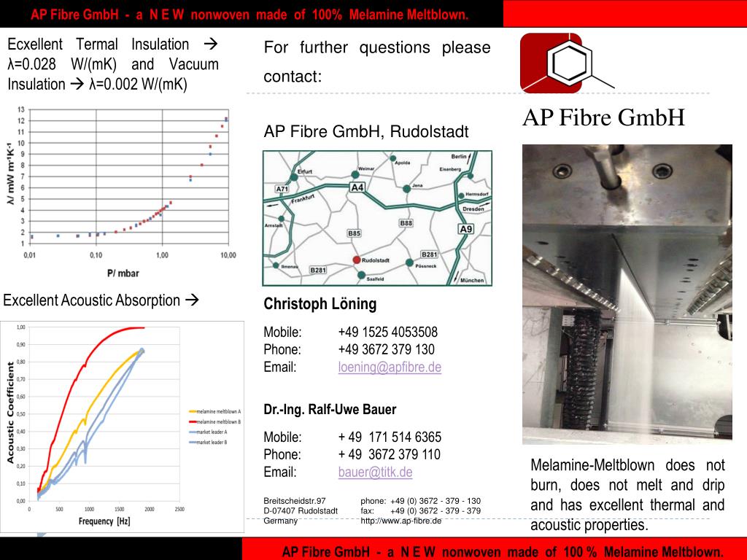
Task: Click the B88 road label on the map
Action: 406,223
